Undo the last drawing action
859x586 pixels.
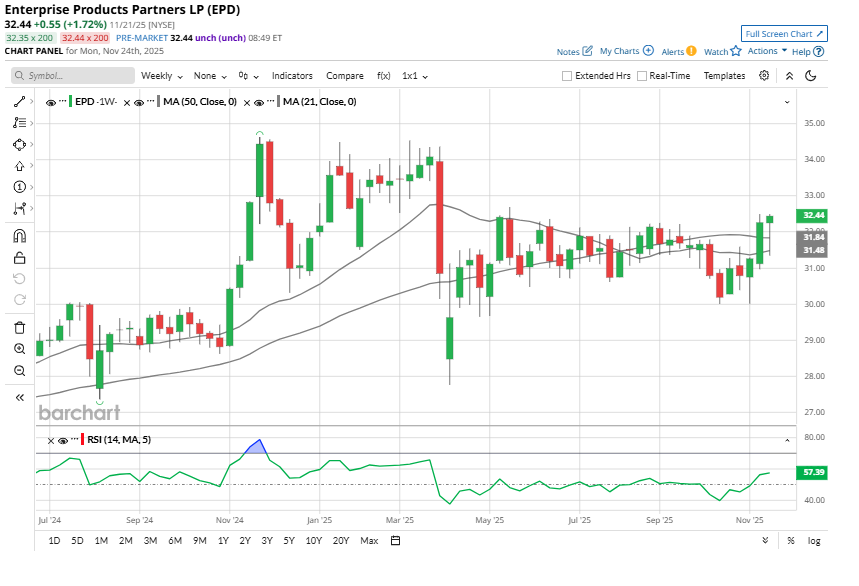click(19, 279)
